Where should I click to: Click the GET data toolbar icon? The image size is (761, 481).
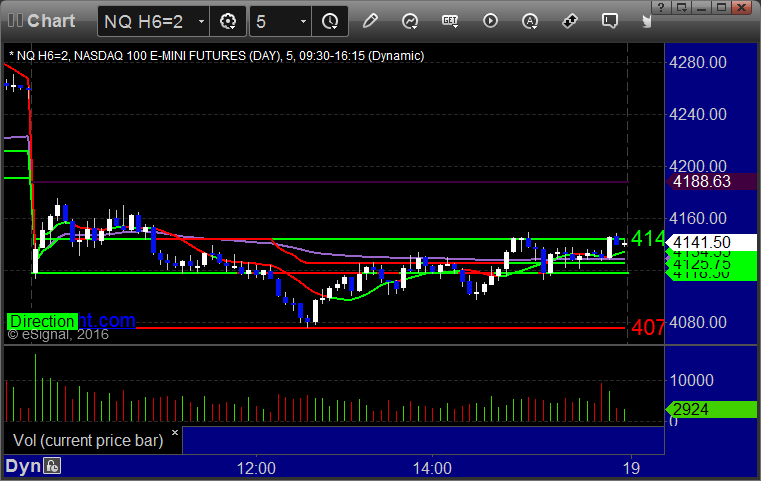[x=450, y=20]
